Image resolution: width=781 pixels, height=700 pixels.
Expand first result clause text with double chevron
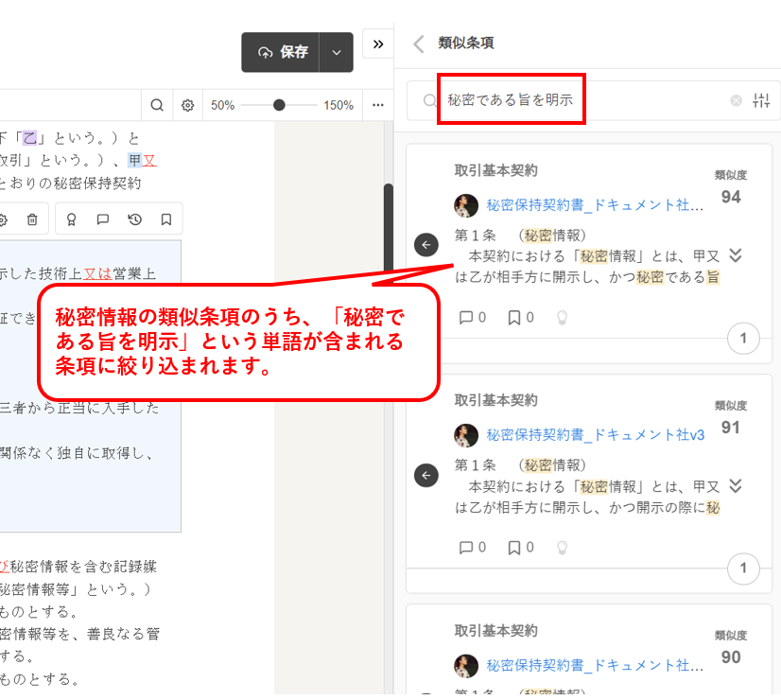point(736,256)
